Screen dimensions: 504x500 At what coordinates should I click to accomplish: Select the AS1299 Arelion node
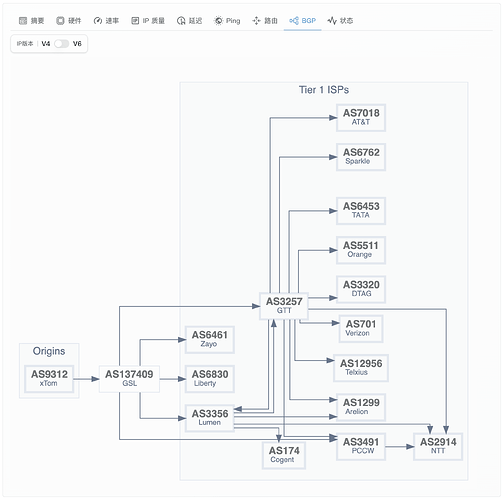click(x=361, y=407)
